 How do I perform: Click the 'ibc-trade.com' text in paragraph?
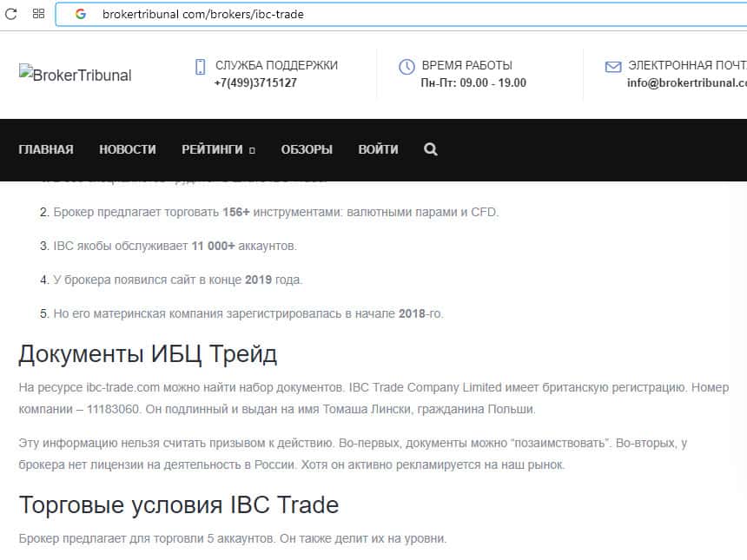coord(123,387)
